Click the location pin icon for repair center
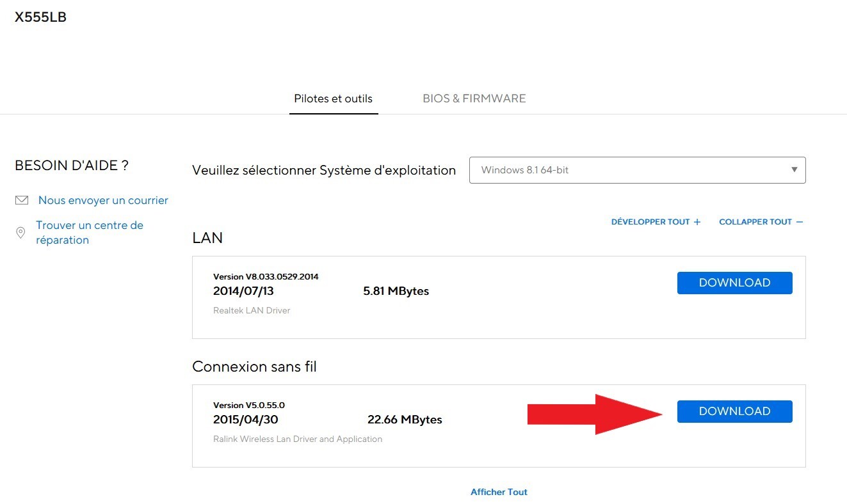Image resolution: width=847 pixels, height=504 pixels. pyautogui.click(x=21, y=233)
